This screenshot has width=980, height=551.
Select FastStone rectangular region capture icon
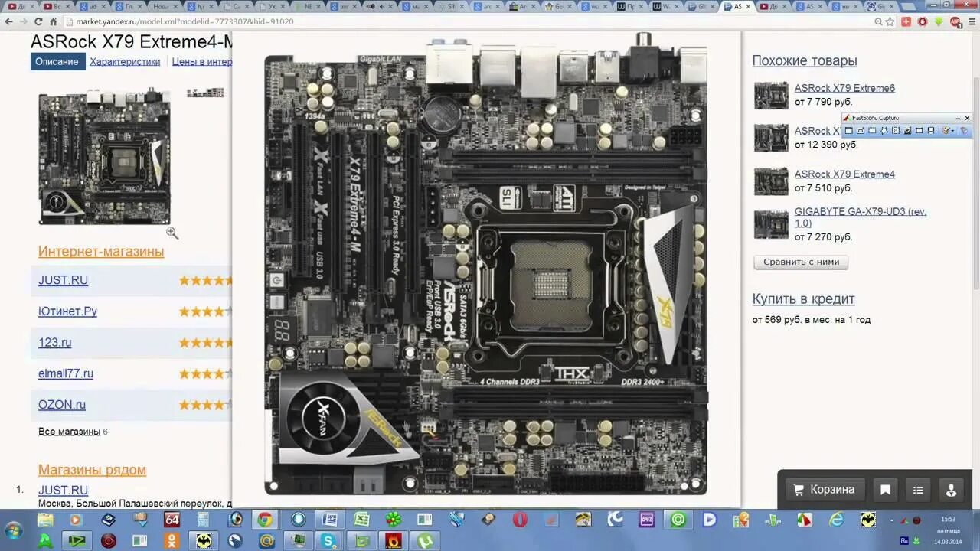coord(872,131)
